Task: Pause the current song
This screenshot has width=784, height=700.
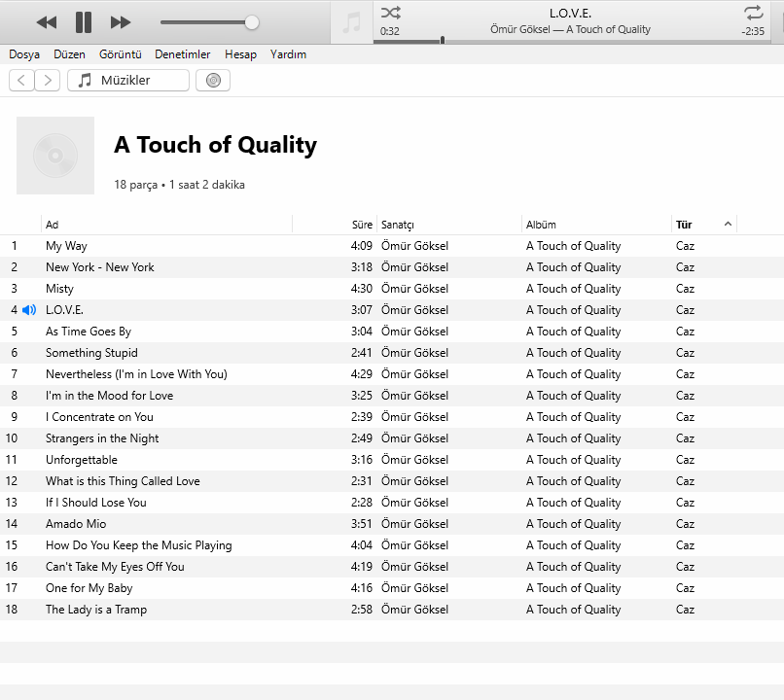Action: click(84, 22)
